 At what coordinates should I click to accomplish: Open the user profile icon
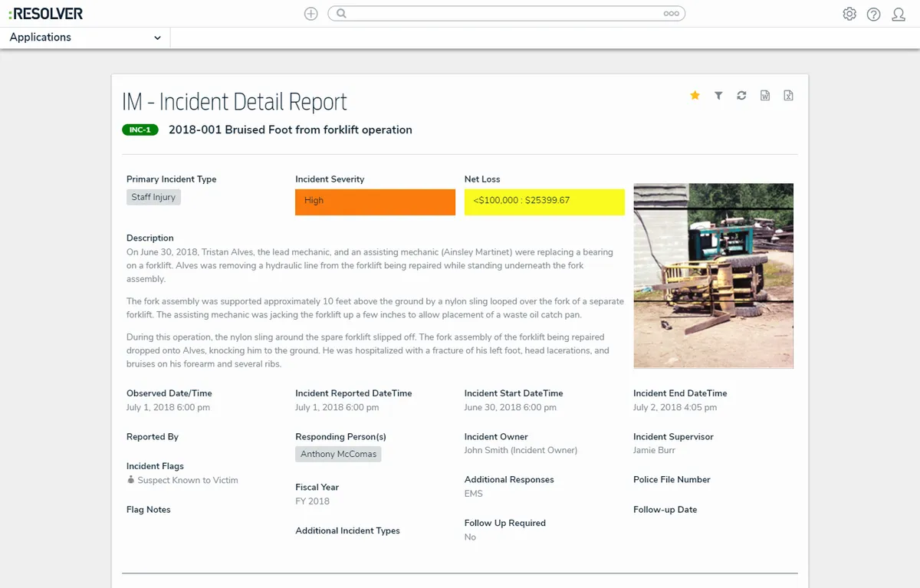coord(899,14)
